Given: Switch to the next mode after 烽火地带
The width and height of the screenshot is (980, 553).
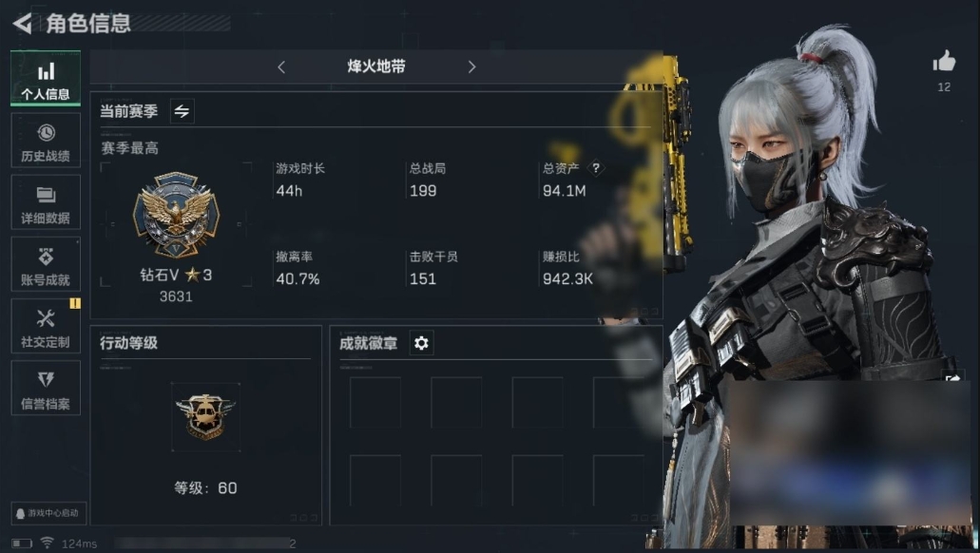Looking at the screenshot, I should pyautogui.click(x=471, y=67).
